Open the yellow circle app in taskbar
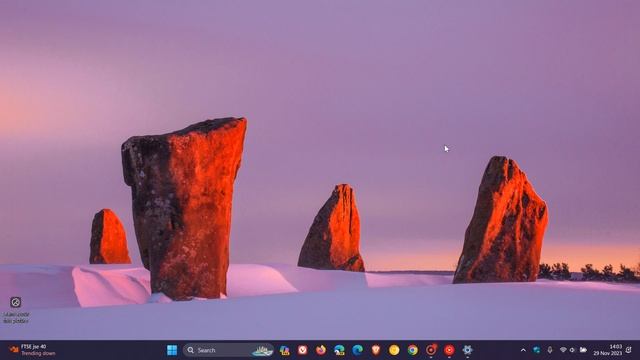Viewport: 640px width, 360px height. (394, 350)
